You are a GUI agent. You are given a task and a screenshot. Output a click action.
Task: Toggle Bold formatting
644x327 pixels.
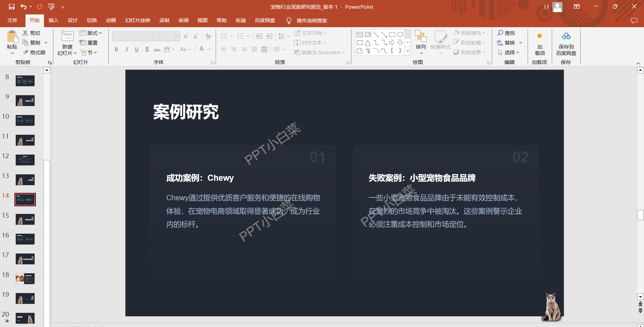(116, 49)
